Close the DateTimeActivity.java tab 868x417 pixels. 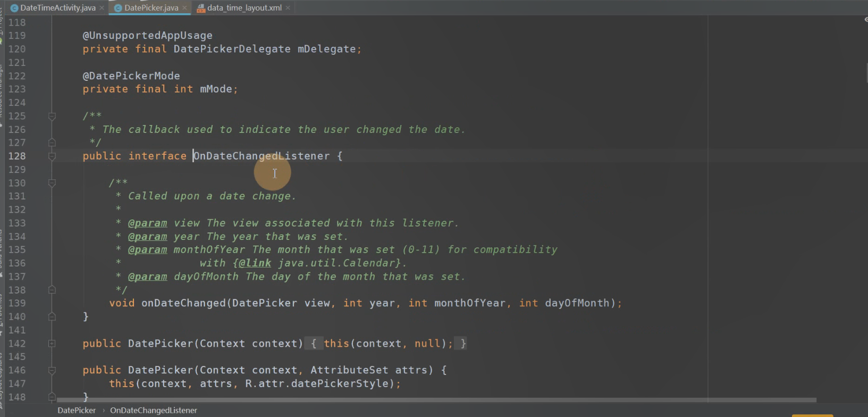pyautogui.click(x=102, y=8)
